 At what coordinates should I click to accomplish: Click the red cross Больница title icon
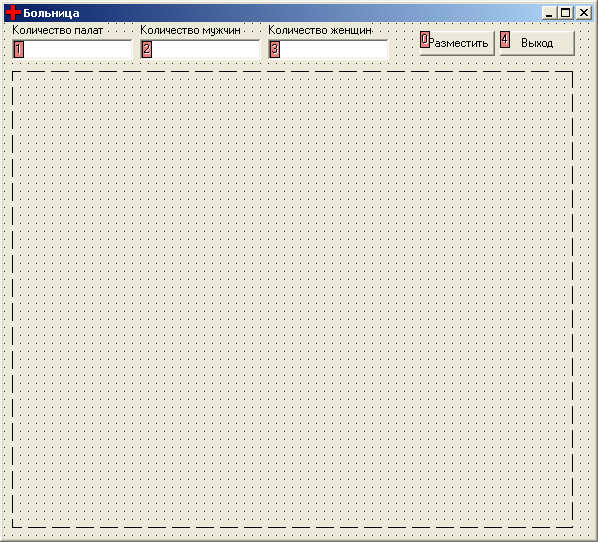(x=13, y=13)
